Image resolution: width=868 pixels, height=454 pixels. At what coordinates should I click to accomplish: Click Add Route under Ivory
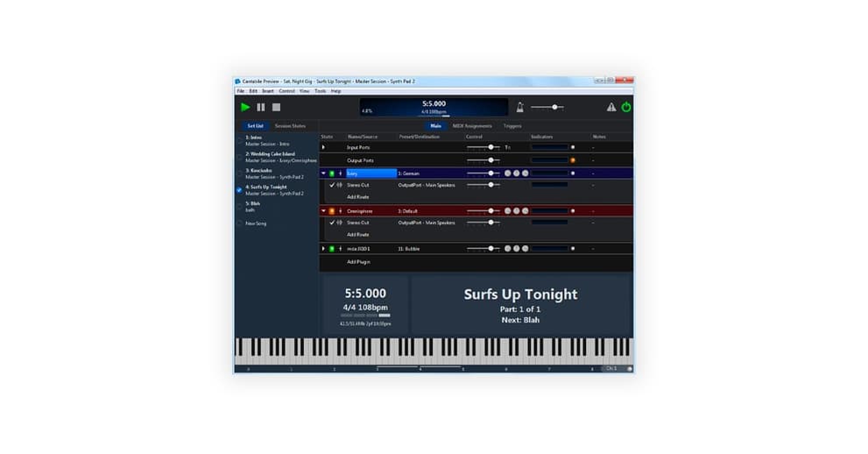pos(357,197)
